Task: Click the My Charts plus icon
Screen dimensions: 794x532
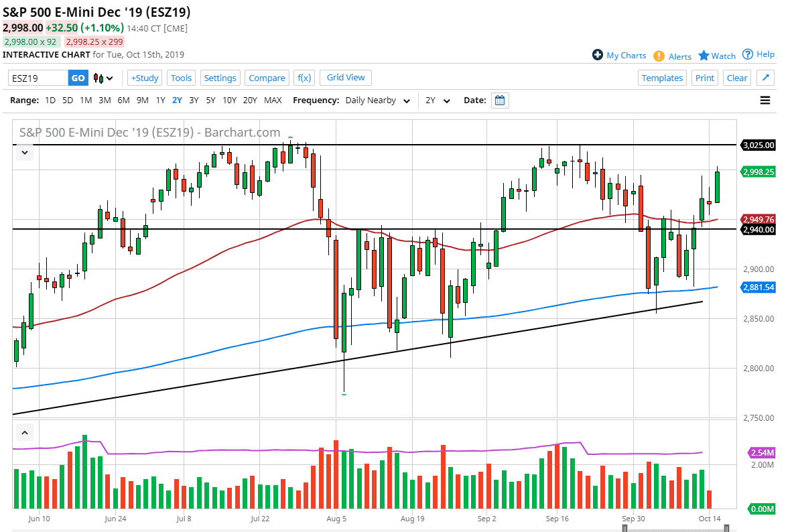Action: point(596,56)
